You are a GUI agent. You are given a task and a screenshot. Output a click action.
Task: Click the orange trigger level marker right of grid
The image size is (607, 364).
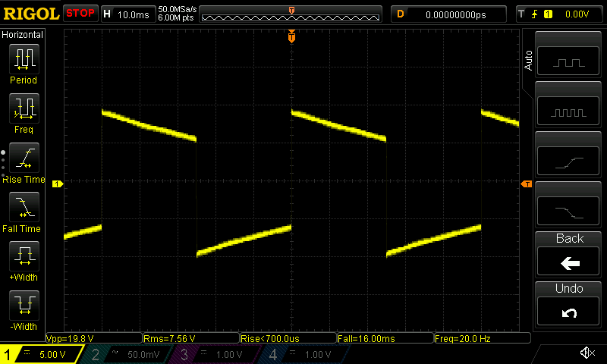[527, 184]
